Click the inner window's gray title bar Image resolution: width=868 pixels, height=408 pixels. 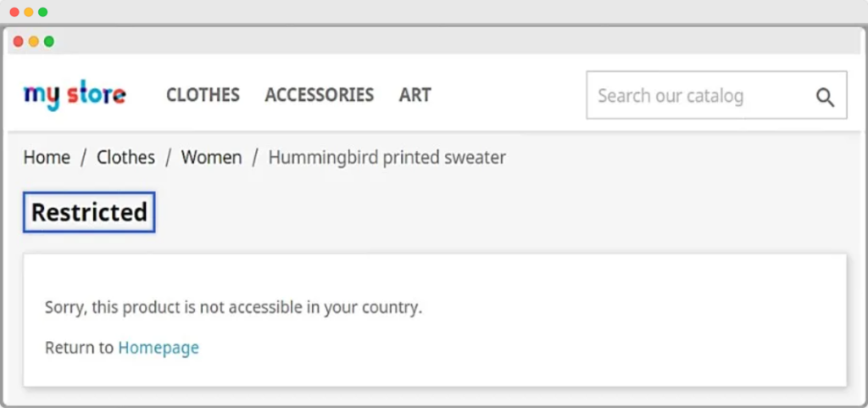[424, 41]
